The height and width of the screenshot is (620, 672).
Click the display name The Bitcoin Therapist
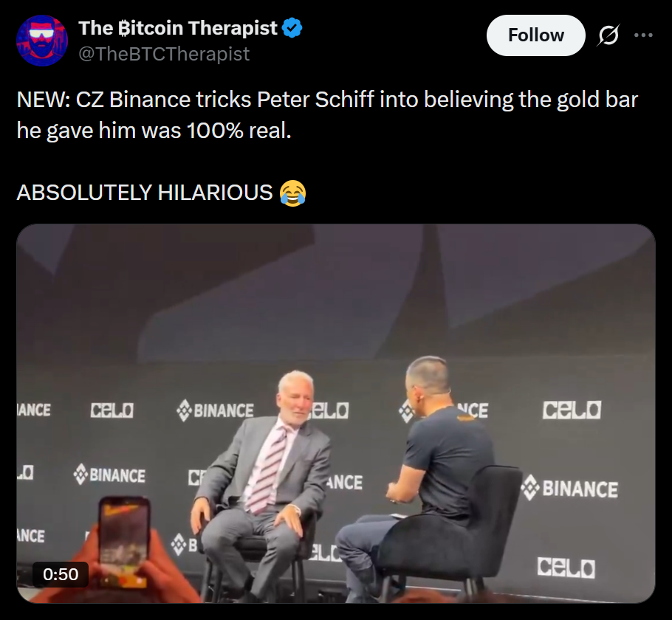(x=178, y=28)
